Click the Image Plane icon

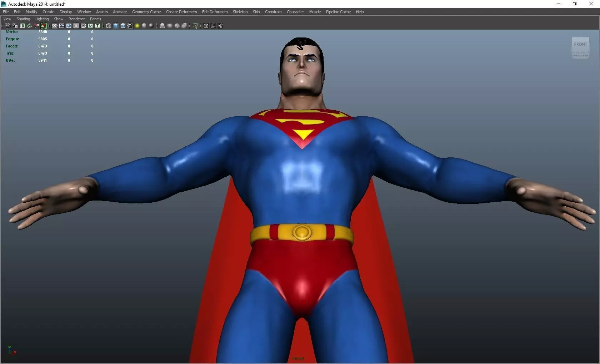(29, 26)
